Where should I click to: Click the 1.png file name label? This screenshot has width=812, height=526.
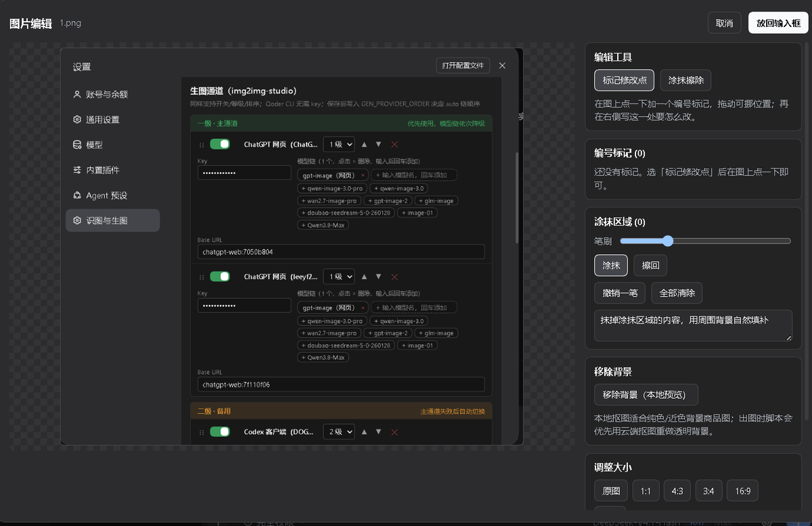coord(70,23)
